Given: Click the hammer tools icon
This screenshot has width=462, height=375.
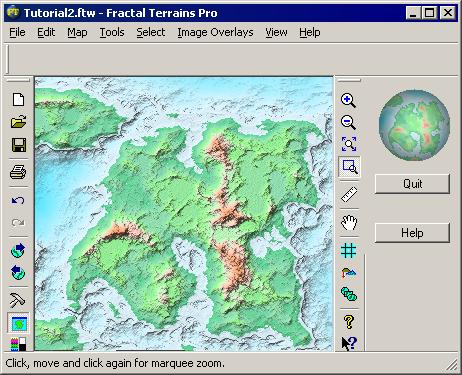Looking at the screenshot, I should coord(17,300).
